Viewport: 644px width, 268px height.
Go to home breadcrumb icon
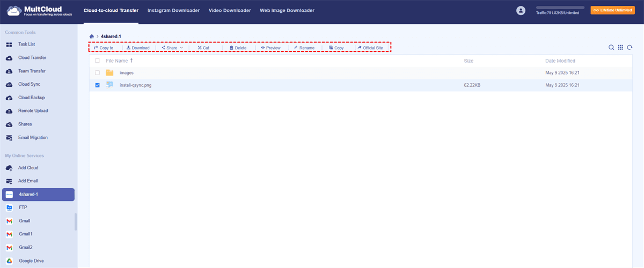coord(92,36)
